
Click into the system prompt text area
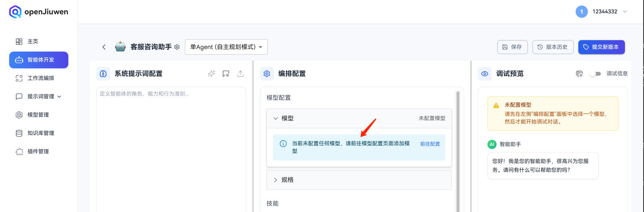click(171, 149)
